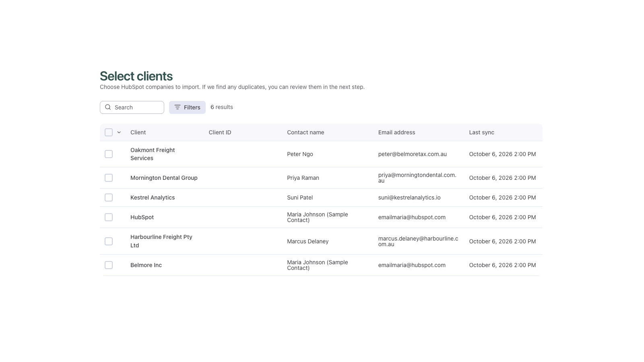Click the Email address column header
Screen dimensions: 644x362
[x=396, y=132]
